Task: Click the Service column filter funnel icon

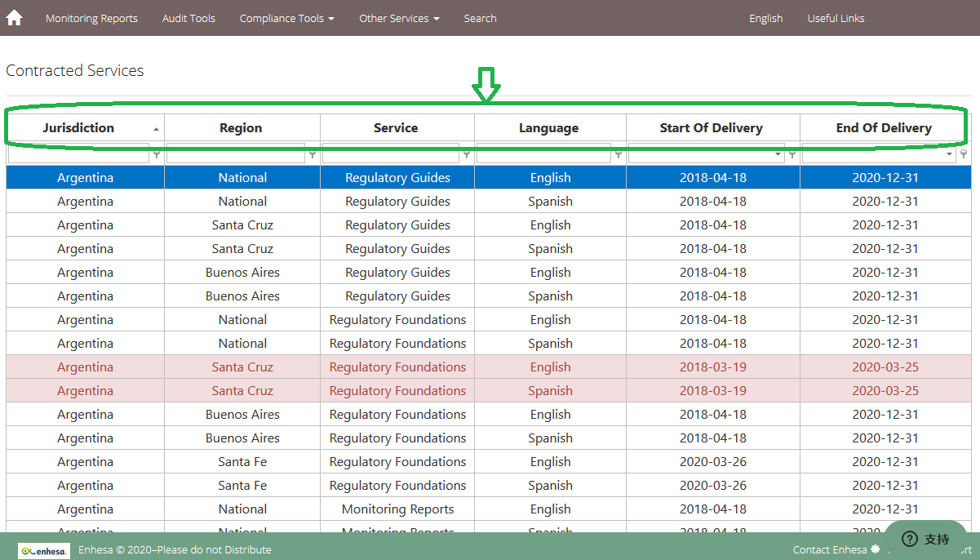Action: tap(467, 153)
